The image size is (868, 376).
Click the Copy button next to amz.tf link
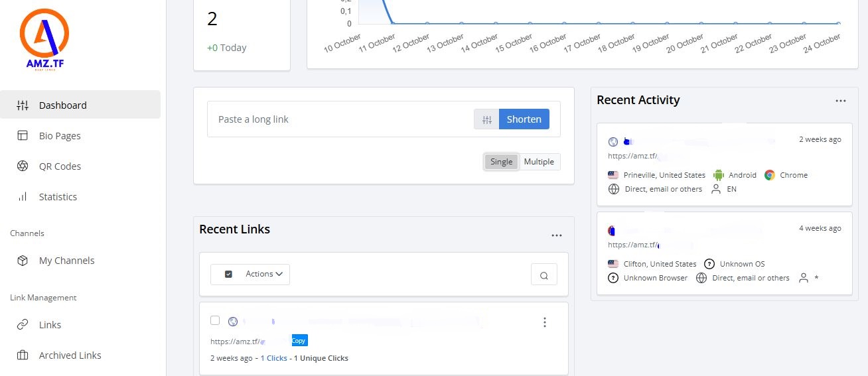[299, 340]
